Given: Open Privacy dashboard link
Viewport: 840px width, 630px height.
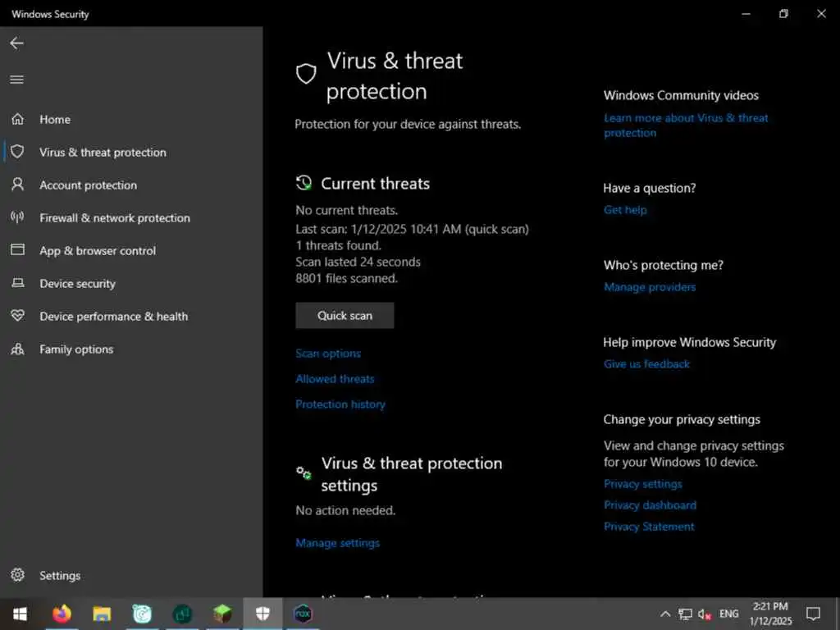Looking at the screenshot, I should click(650, 505).
